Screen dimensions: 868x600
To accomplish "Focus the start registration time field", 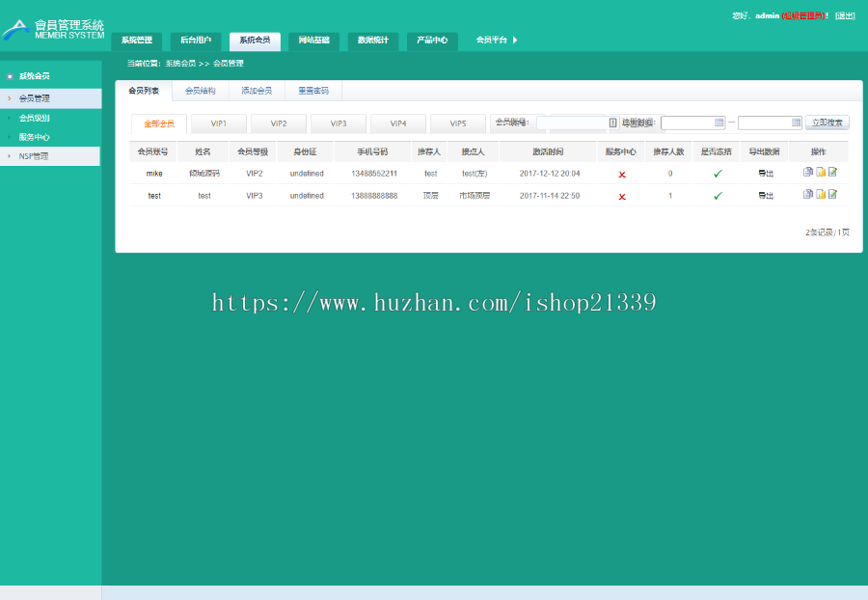I will pyautogui.click(x=692, y=123).
